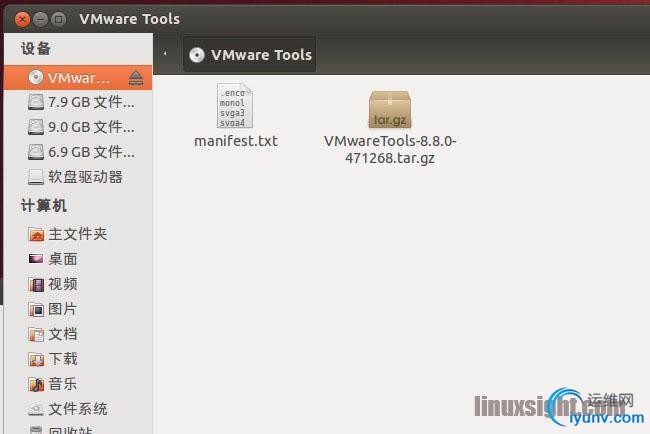
Task: Click the floppy drive icon in sidebar
Action: (x=36, y=177)
